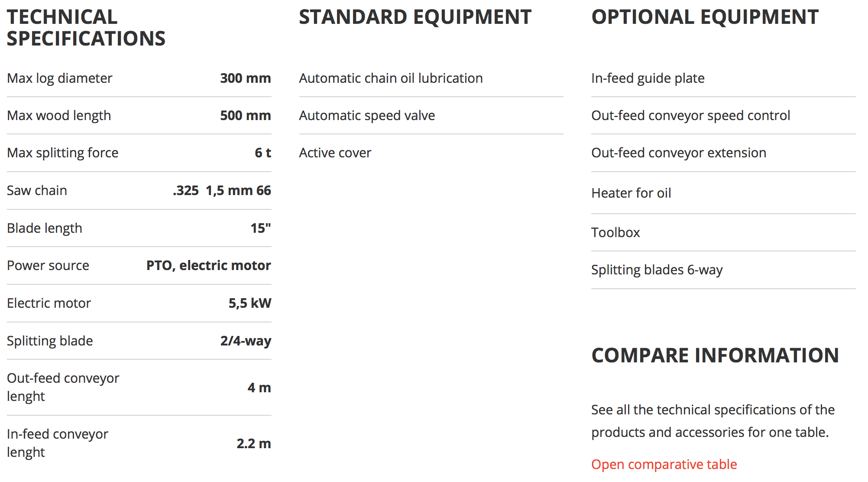Click the 500 mm wood length value
This screenshot has height=482, width=868.
tap(246, 115)
